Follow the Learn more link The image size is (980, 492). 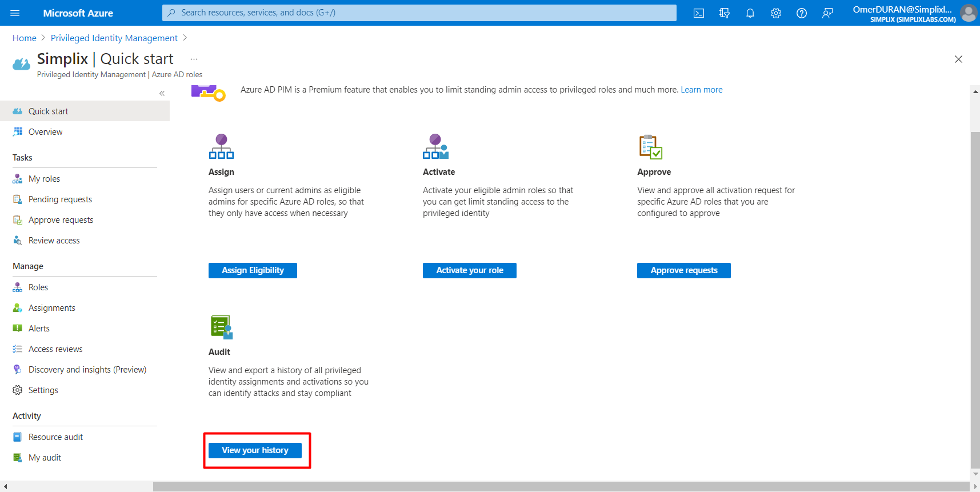pos(701,90)
